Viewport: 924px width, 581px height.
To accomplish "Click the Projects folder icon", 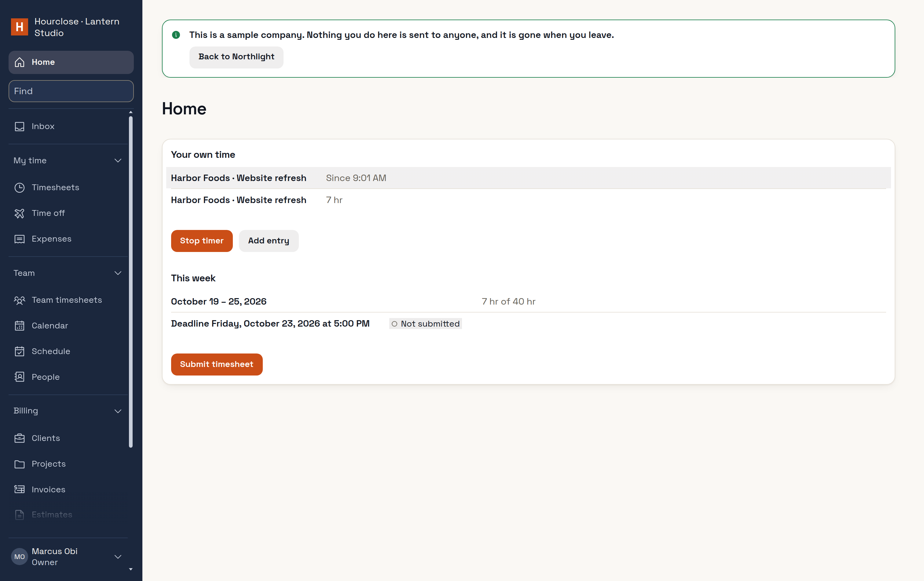I will click(x=20, y=464).
